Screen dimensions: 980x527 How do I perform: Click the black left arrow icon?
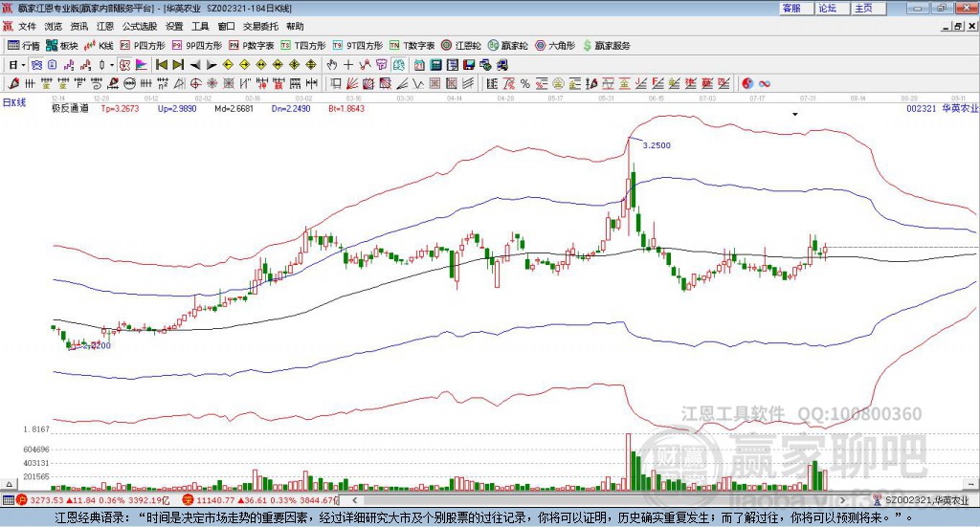pos(195,65)
